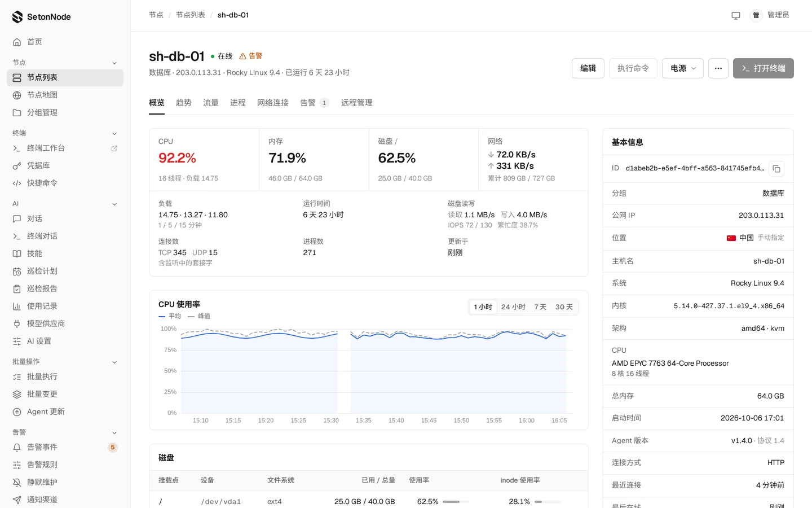Switch to the 进程 tab
Screen dimensions: 812x508
pyautogui.click(x=238, y=103)
